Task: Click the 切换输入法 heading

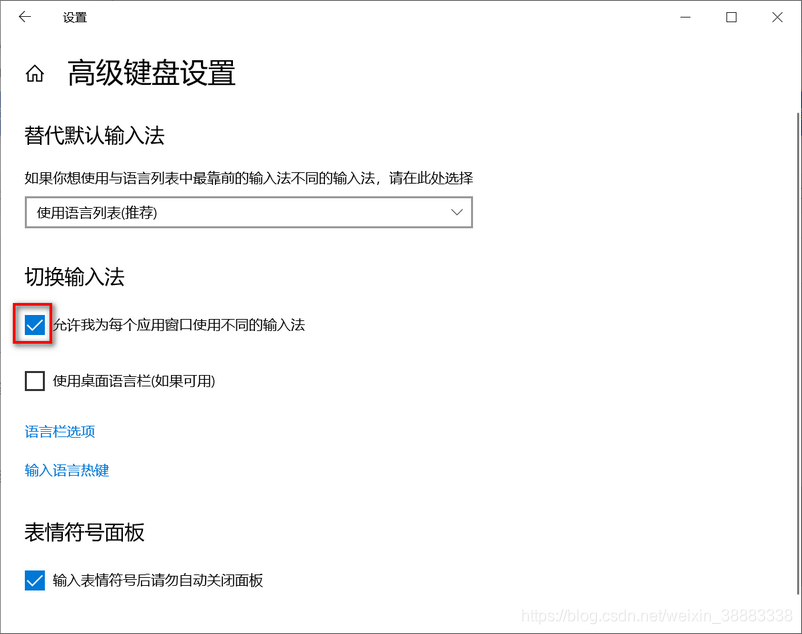Action: 75,277
